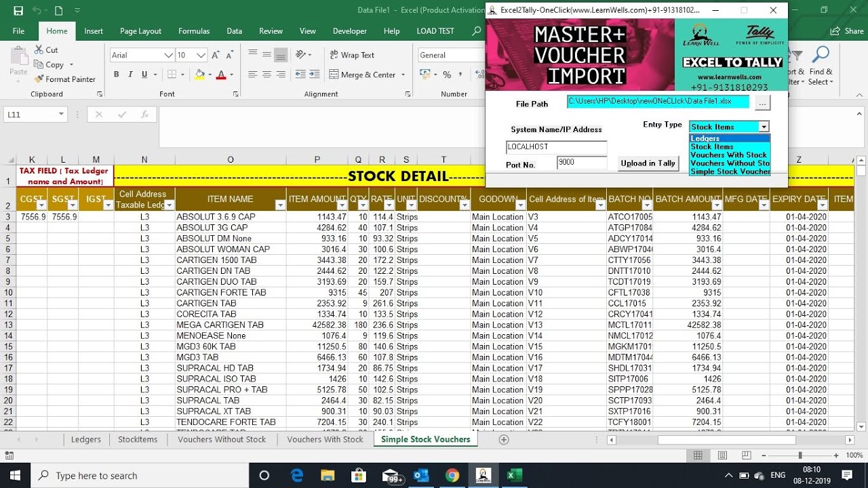Click the Find & Select magnifier
868x488 pixels.
[x=821, y=56]
